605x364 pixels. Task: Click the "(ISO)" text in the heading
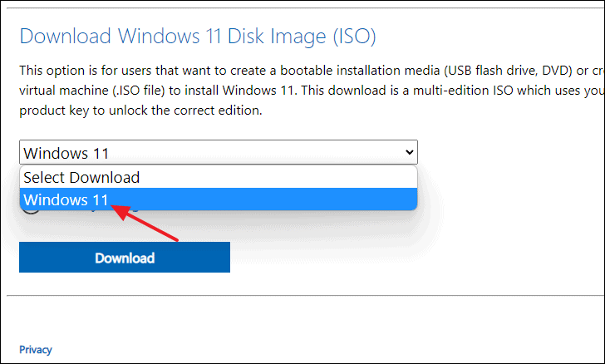tap(354, 36)
